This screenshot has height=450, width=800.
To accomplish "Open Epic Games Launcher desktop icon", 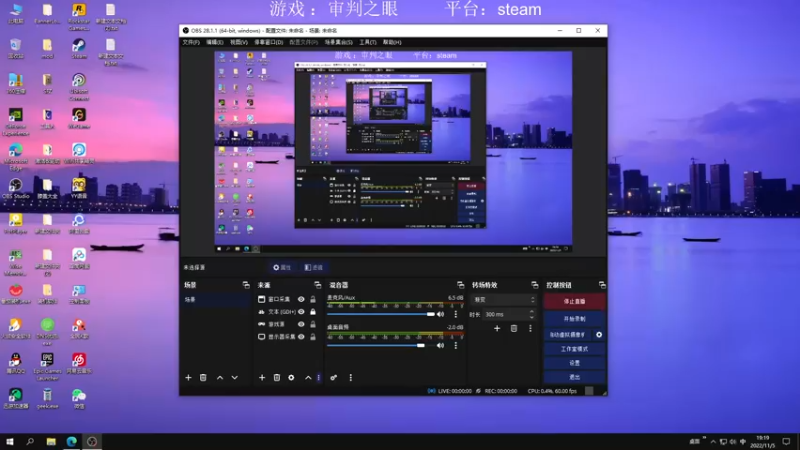I will (47, 367).
